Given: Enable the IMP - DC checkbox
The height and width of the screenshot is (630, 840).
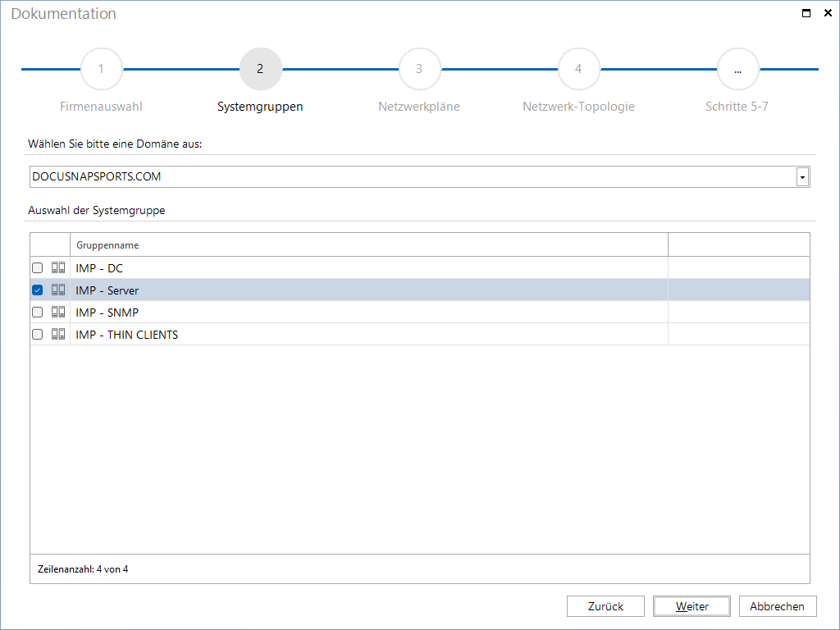Looking at the screenshot, I should (38, 268).
